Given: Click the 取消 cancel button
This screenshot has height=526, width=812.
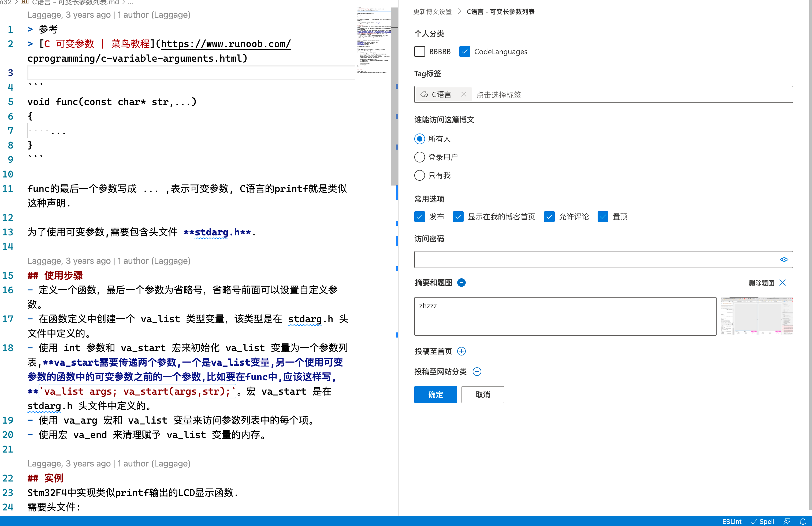Looking at the screenshot, I should pos(482,395).
